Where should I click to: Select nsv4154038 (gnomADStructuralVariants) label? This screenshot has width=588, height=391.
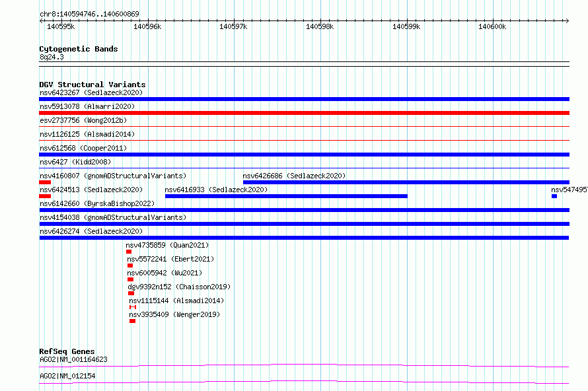[113, 217]
